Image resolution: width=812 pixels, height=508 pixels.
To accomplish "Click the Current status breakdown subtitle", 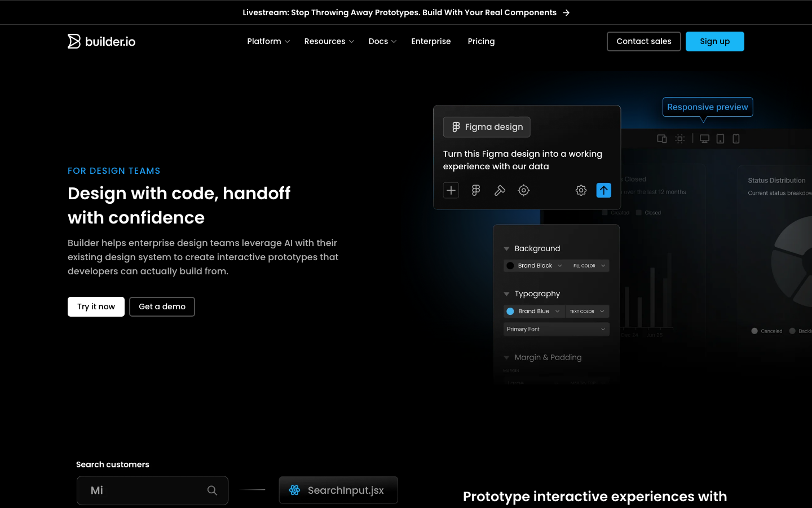I will point(780,193).
